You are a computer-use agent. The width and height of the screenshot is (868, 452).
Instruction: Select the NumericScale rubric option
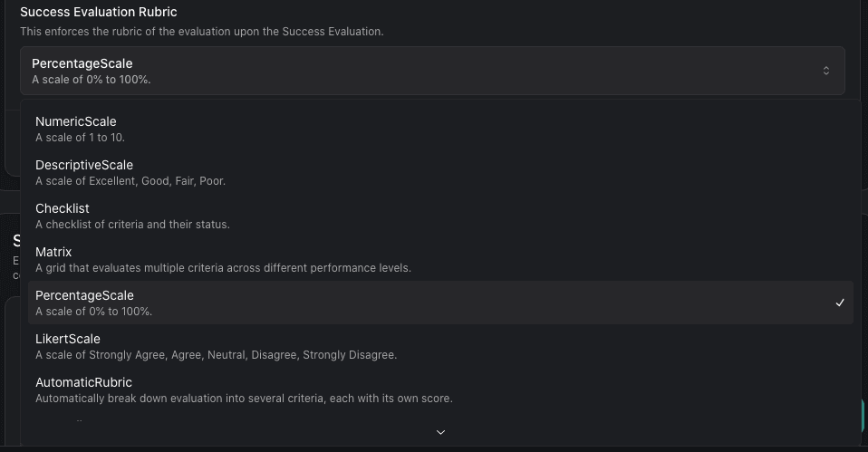pyautogui.click(x=440, y=129)
